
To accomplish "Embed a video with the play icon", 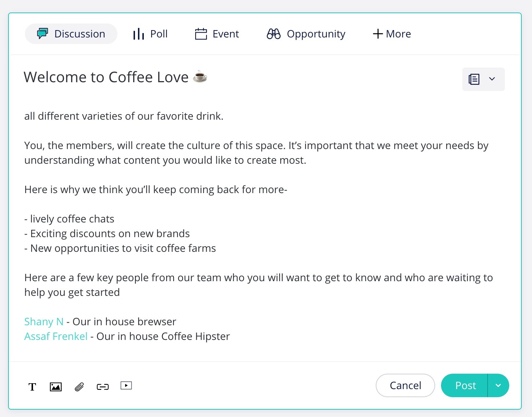I will 126,385.
